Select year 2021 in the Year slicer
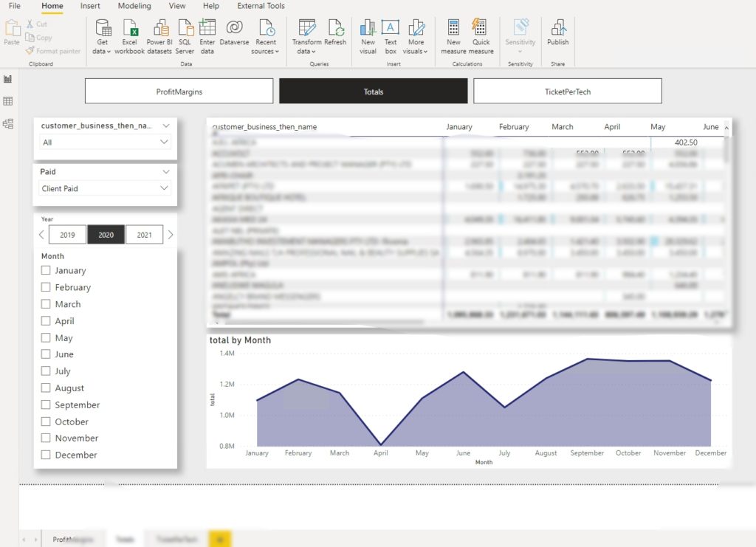The image size is (756, 547). (145, 234)
